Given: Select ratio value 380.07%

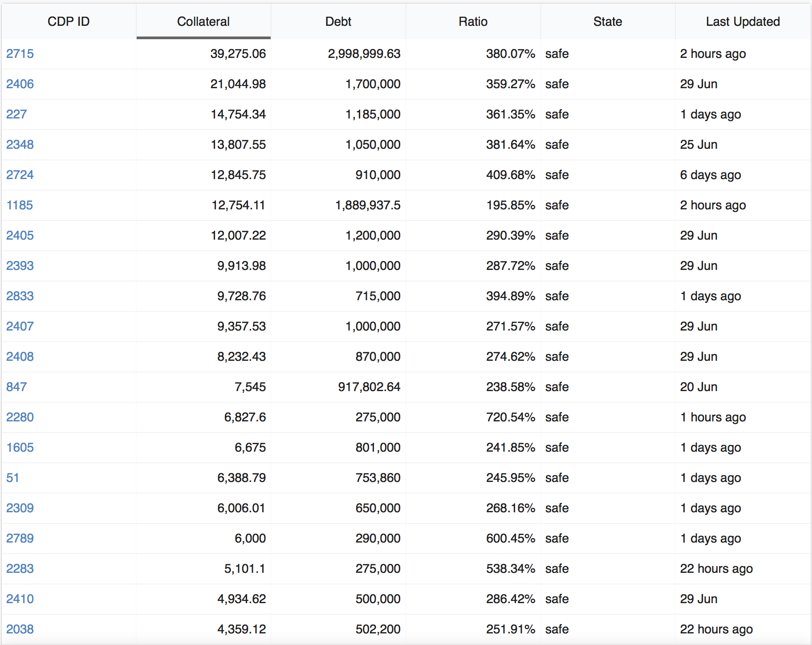Looking at the screenshot, I should [x=511, y=53].
